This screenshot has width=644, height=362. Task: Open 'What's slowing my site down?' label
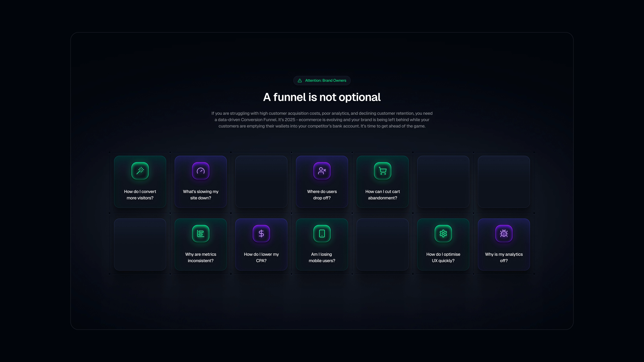[x=200, y=195]
